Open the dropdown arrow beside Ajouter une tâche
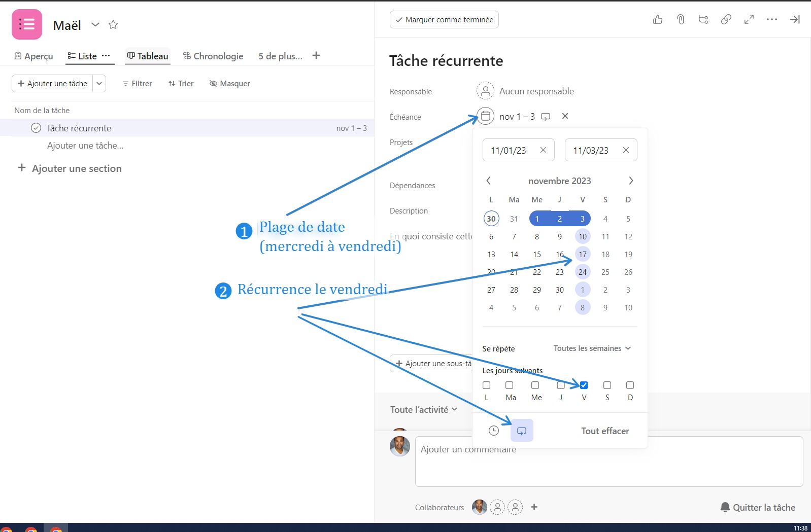This screenshot has height=532, width=811. 99,83
